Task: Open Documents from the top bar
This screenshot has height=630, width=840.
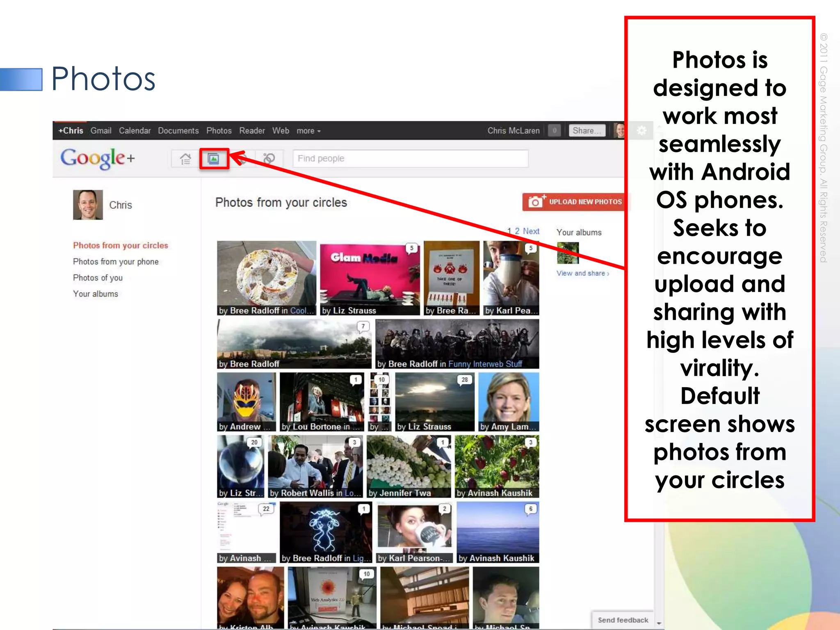Action: [x=178, y=130]
